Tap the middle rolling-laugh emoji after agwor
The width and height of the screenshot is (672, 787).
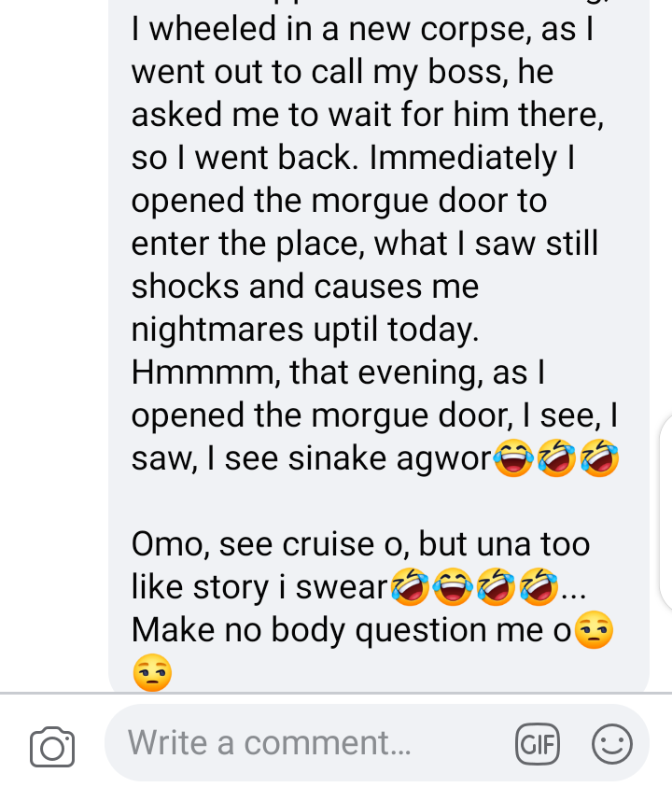point(556,458)
